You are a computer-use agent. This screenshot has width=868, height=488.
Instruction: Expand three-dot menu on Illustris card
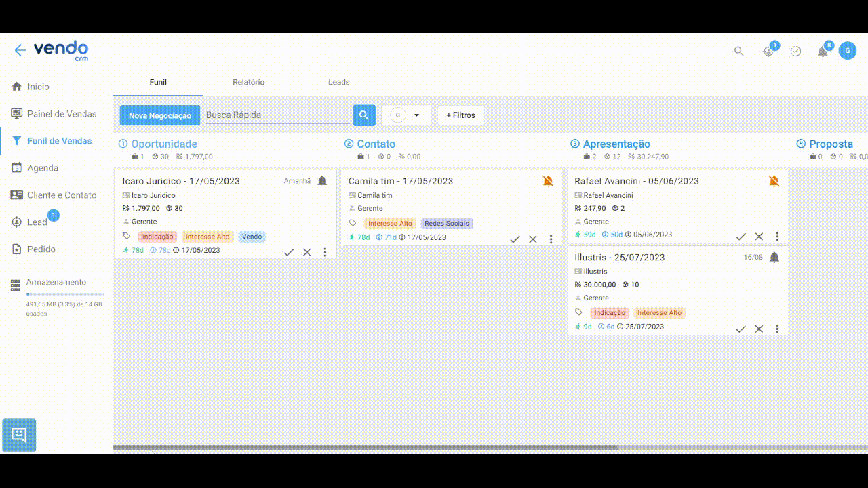(x=777, y=329)
